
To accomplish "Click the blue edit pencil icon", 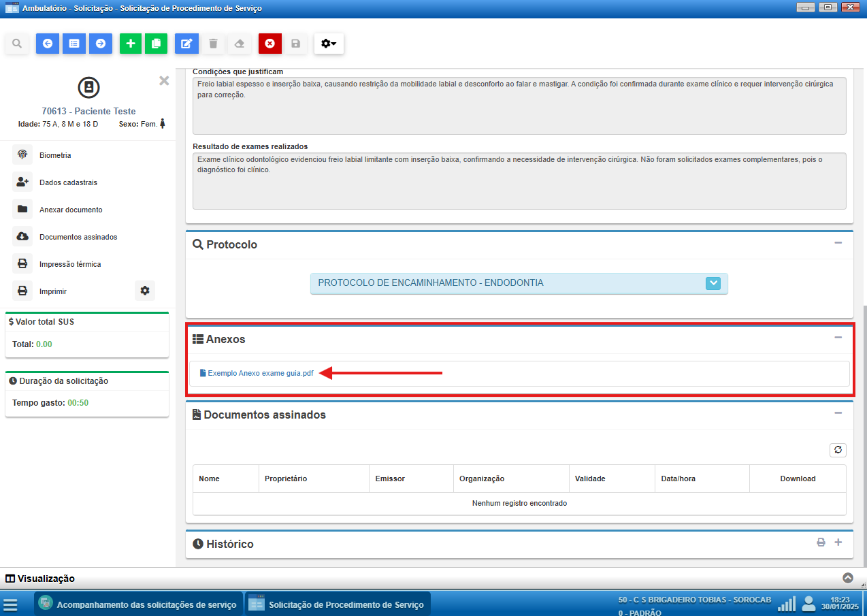I will (186, 44).
